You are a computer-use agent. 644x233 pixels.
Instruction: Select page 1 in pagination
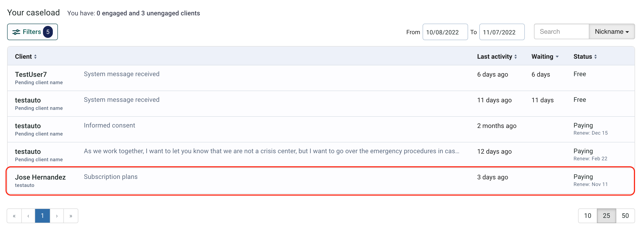point(42,216)
